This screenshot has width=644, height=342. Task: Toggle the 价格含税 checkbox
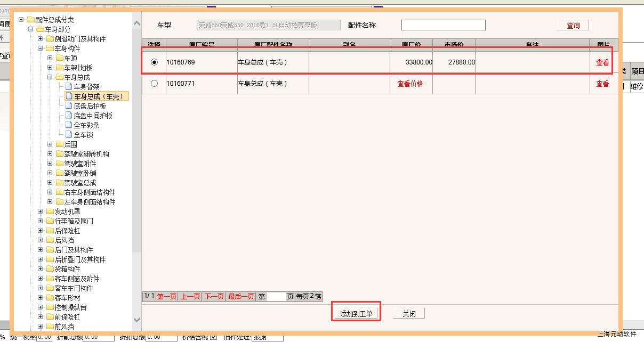[214, 337]
